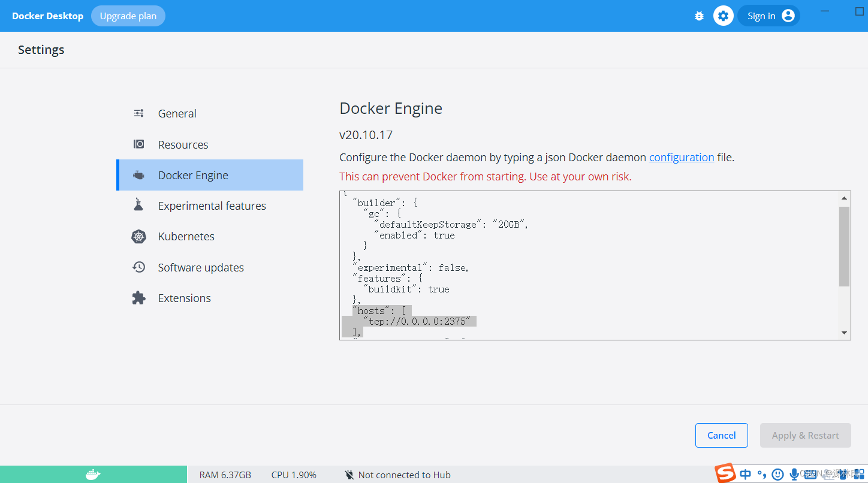The height and width of the screenshot is (483, 868).
Task: Click the IME microphone voice input
Action: pos(794,474)
